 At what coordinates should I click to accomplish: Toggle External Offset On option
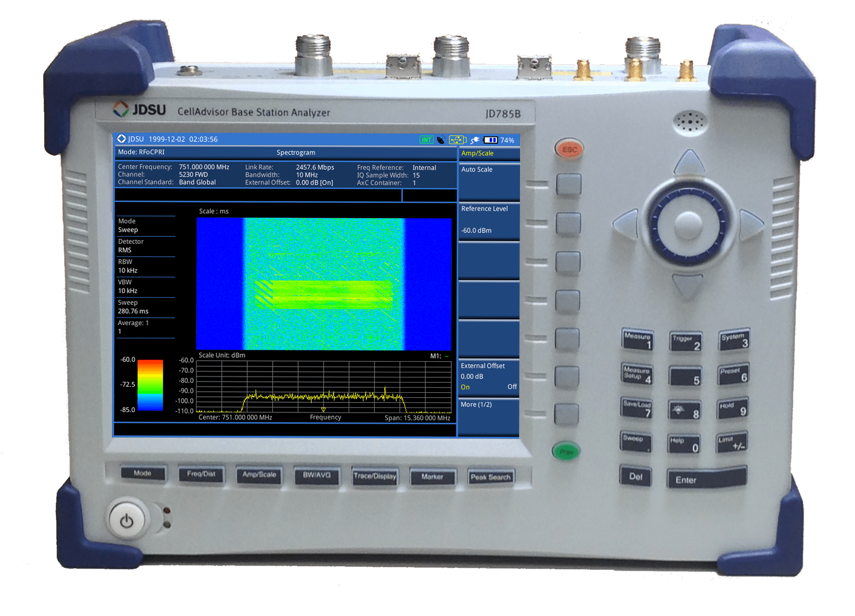[465, 387]
